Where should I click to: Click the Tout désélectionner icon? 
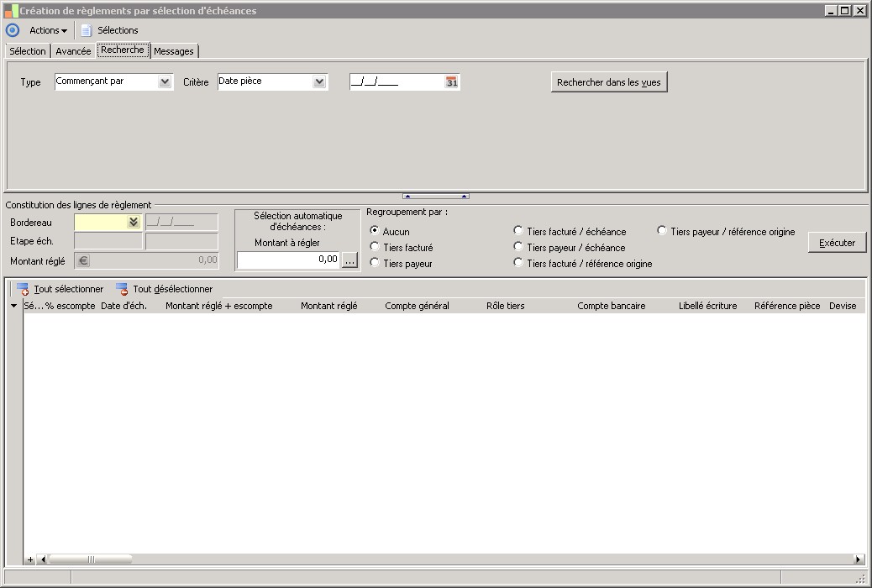click(x=122, y=289)
